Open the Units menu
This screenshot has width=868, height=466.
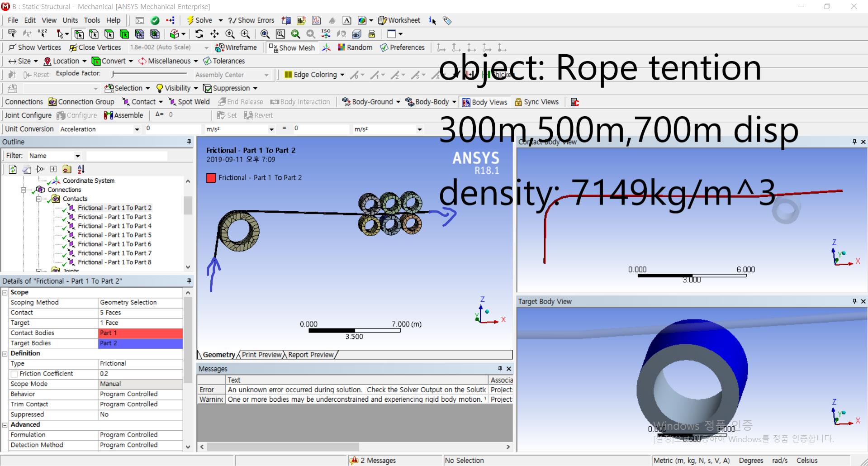pos(70,20)
